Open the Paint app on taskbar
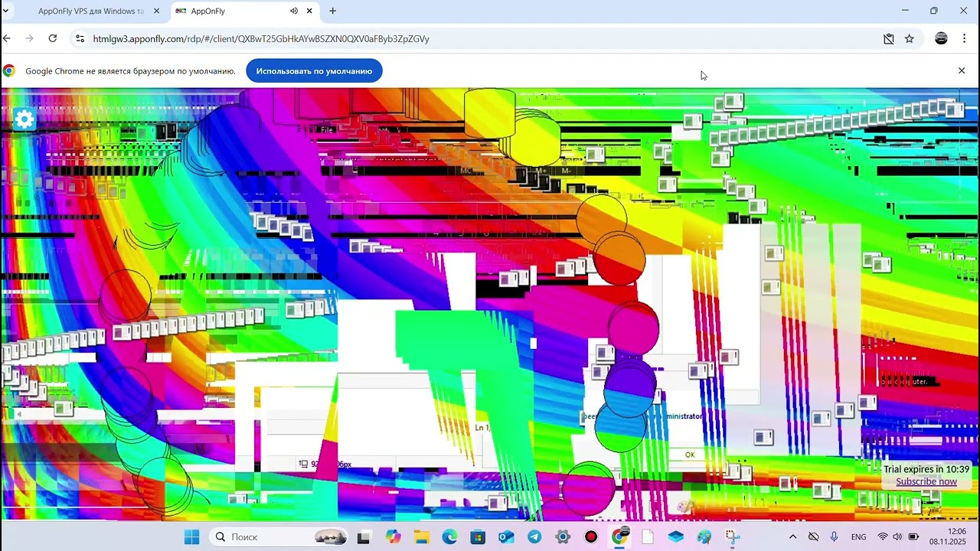Viewport: 980px width, 551px height. (704, 537)
